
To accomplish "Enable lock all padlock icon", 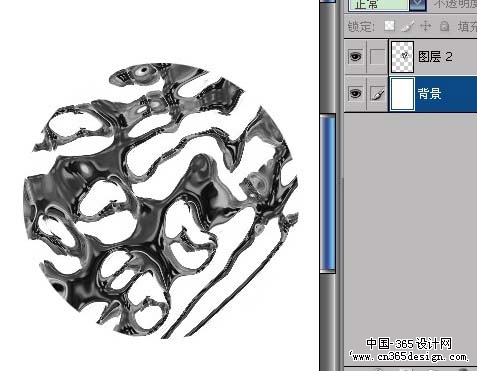I will point(444,26).
